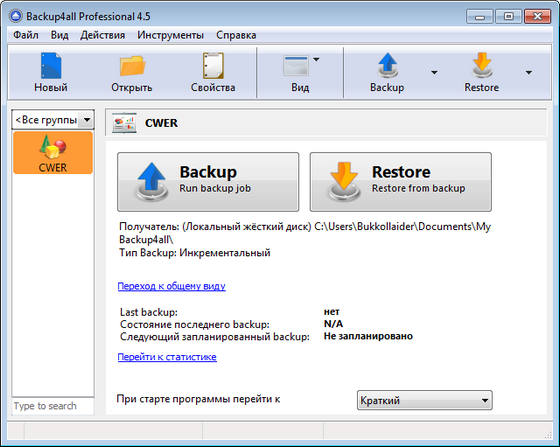The height and width of the screenshot is (447, 560).
Task: Click the toolbar Backup blue arrow icon
Action: [x=388, y=66]
